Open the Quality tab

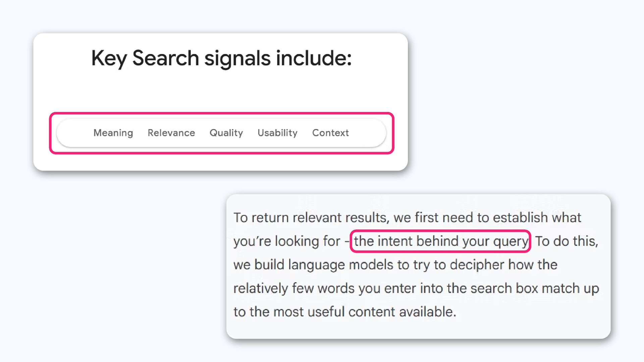coord(226,133)
